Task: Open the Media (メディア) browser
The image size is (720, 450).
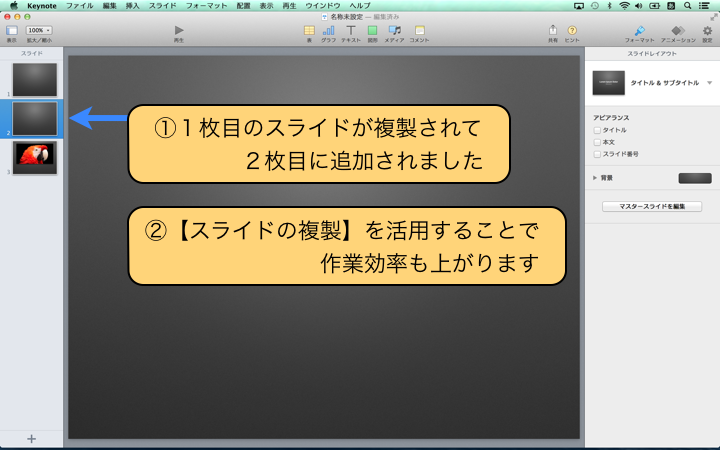Action: click(x=395, y=31)
